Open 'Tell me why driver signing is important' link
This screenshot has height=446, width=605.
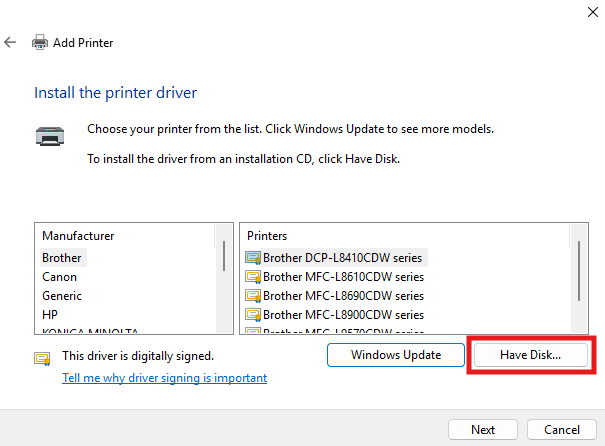pyautogui.click(x=164, y=378)
